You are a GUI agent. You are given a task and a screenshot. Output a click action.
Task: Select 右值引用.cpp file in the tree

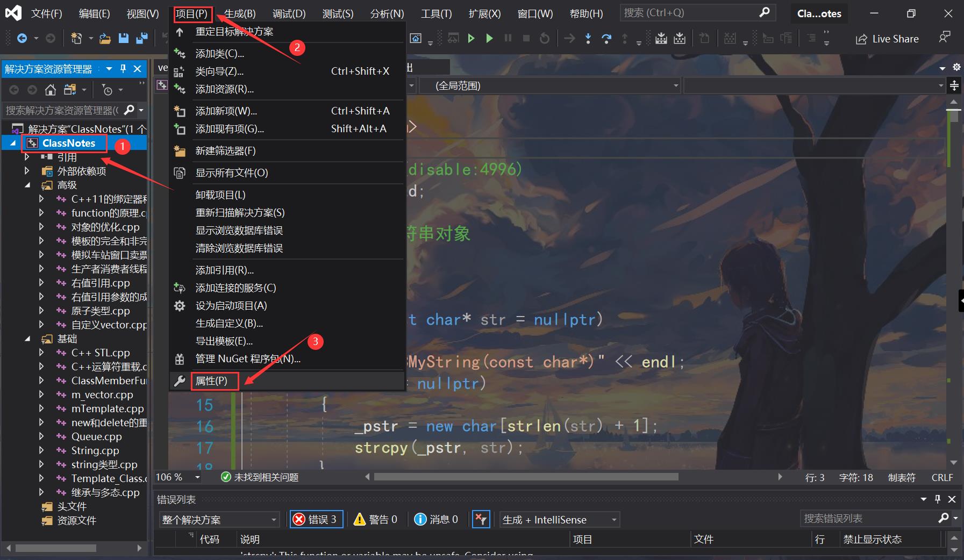point(101,283)
